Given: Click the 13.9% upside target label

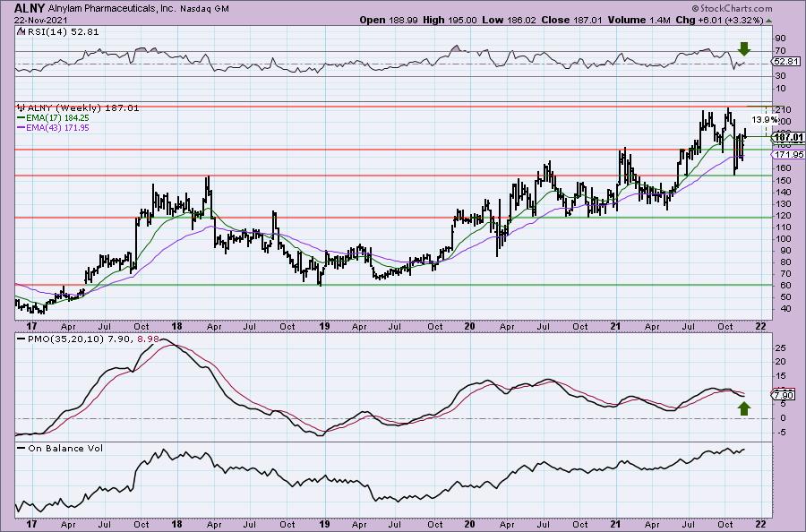Looking at the screenshot, I should 765,119.
